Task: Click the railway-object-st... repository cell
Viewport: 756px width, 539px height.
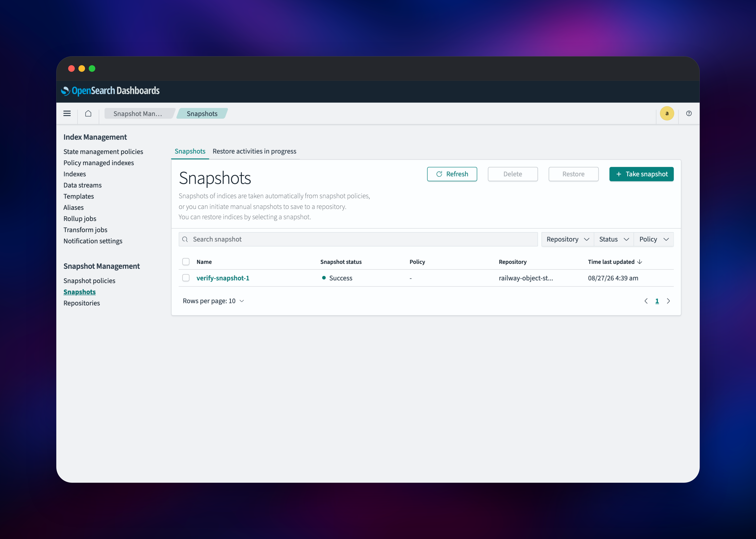Action: point(526,278)
